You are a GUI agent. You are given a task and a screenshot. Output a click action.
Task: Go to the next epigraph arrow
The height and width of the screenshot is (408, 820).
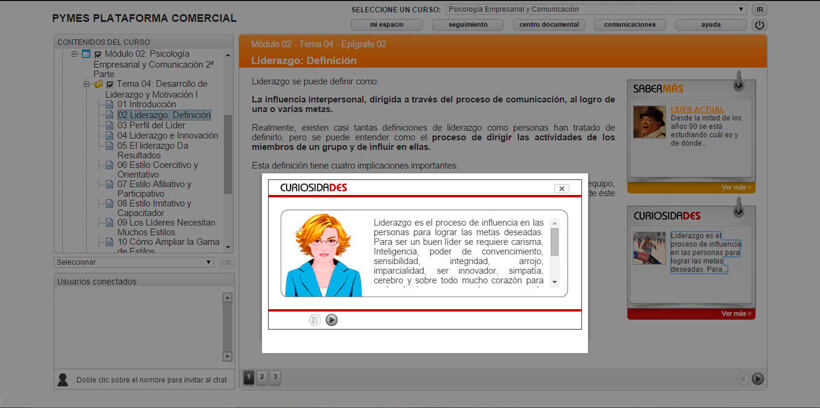pyautogui.click(x=758, y=379)
